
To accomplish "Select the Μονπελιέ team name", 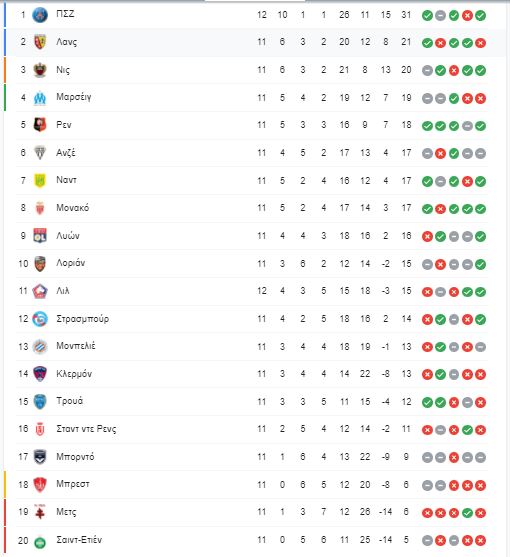I will (x=76, y=346).
